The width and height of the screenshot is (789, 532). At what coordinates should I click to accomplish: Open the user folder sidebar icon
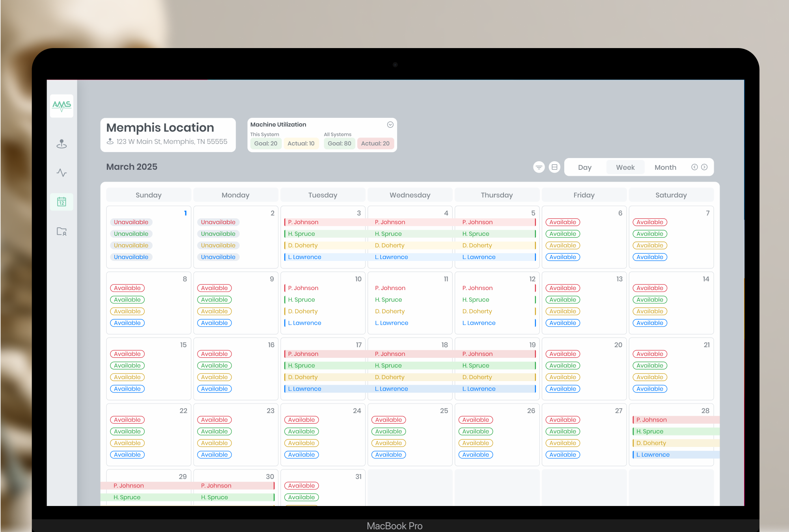coord(62,231)
